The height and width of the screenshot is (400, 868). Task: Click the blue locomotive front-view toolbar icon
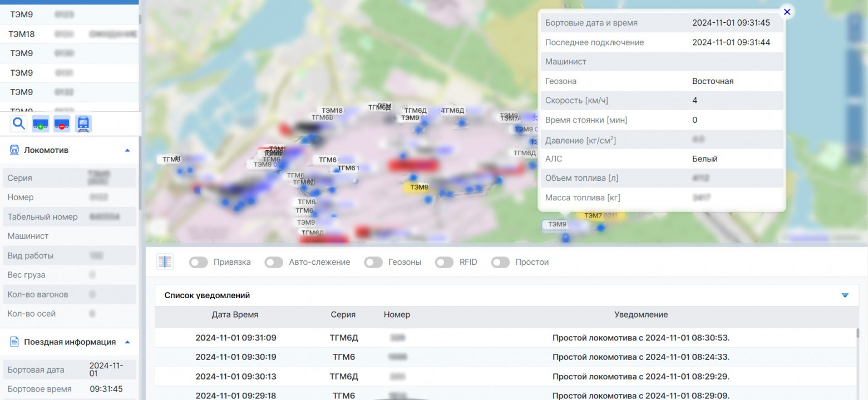[83, 124]
